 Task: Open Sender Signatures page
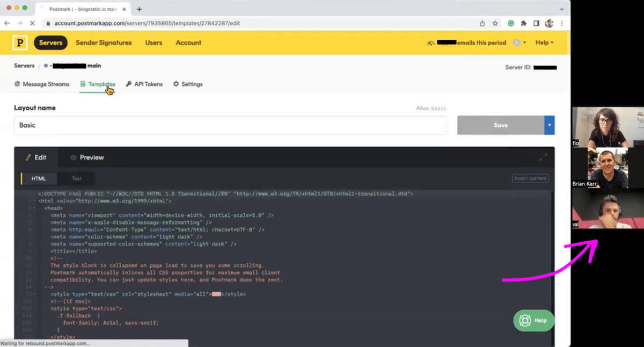click(x=104, y=43)
